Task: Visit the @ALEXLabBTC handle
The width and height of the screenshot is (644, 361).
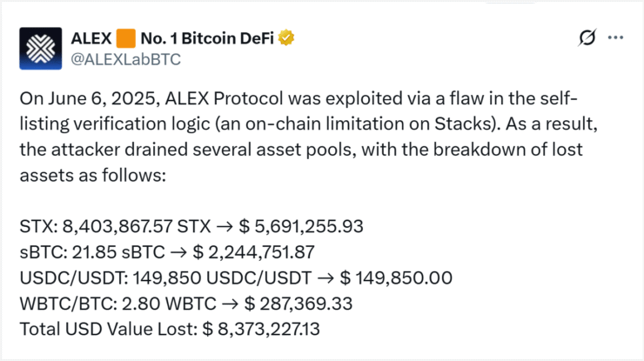Action: click(x=125, y=59)
